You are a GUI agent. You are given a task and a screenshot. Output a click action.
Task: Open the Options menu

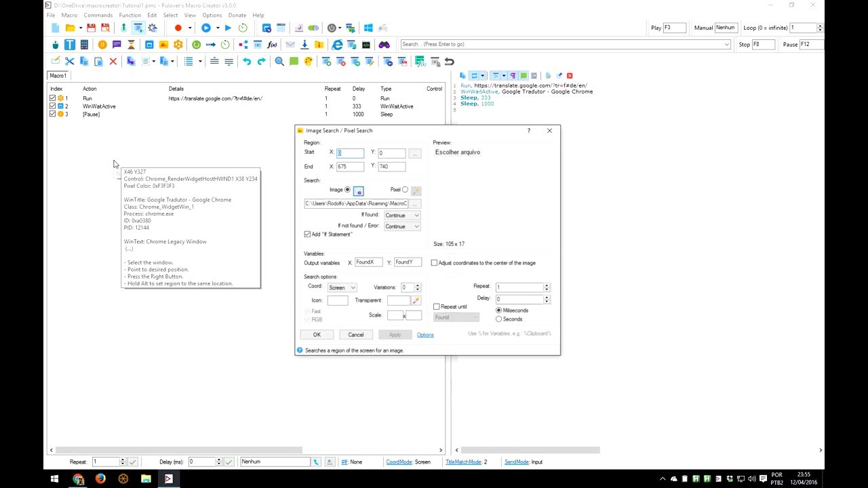(x=212, y=15)
